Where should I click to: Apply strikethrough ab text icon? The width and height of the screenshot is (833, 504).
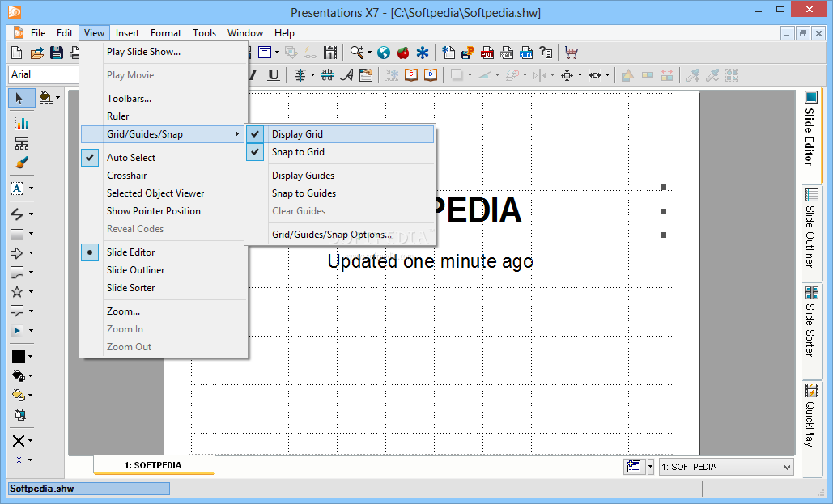pyautogui.click(x=327, y=75)
